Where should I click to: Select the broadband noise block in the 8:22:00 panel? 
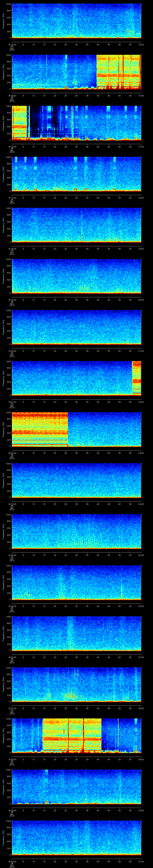pos(40,429)
